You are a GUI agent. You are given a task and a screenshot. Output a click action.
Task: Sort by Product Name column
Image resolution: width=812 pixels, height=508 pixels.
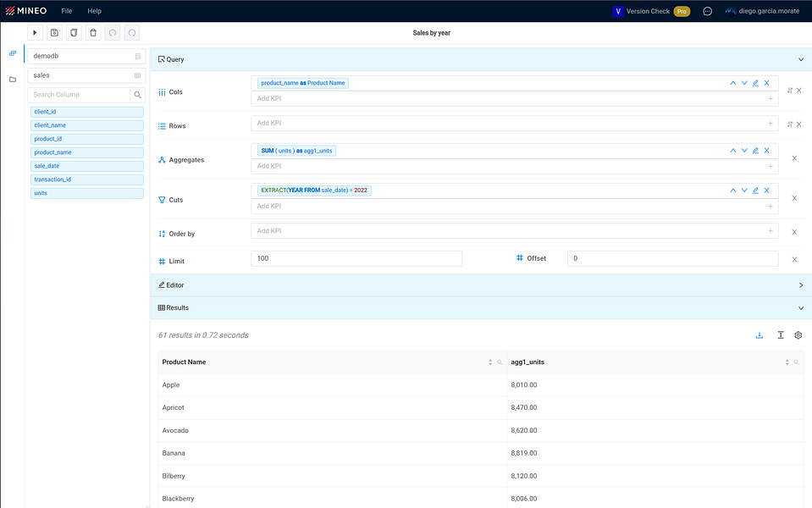point(490,362)
